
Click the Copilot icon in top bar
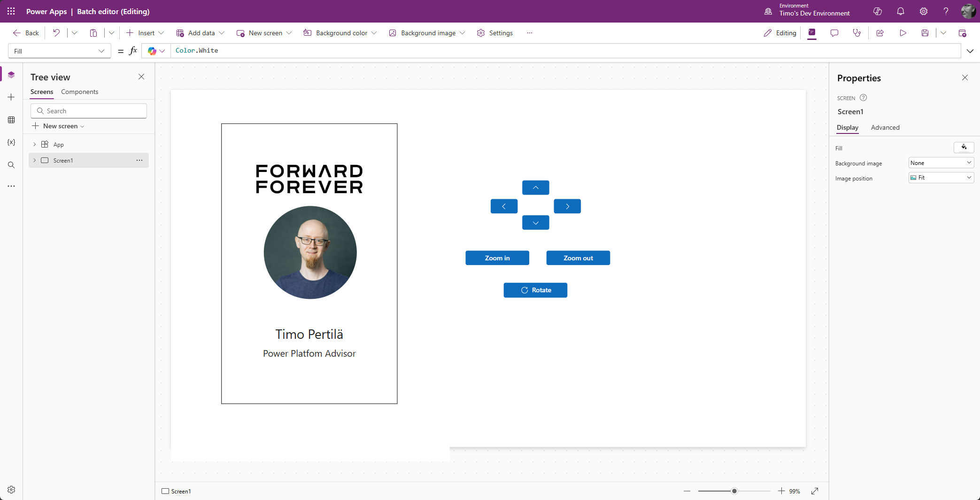tap(877, 11)
